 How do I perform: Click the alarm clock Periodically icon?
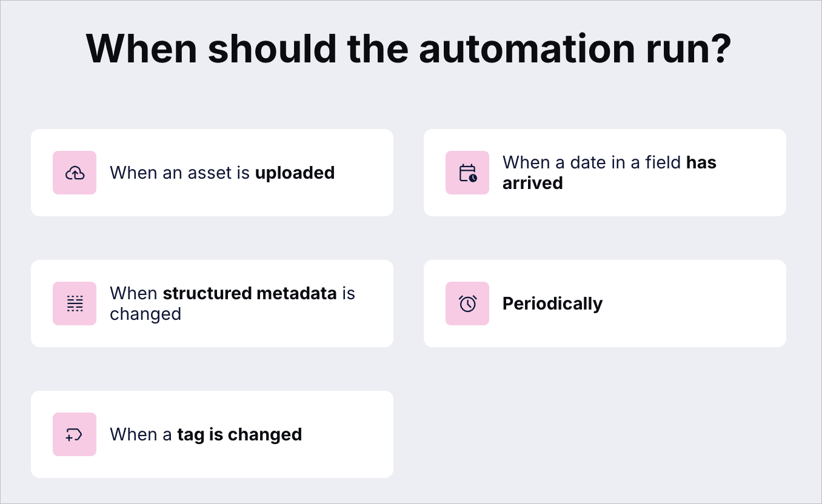pos(467,303)
